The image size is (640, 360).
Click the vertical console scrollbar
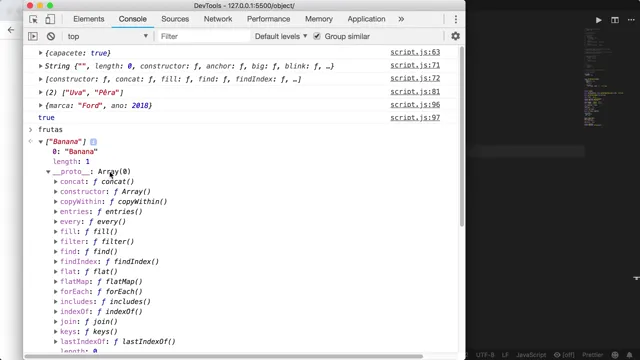coord(462,137)
